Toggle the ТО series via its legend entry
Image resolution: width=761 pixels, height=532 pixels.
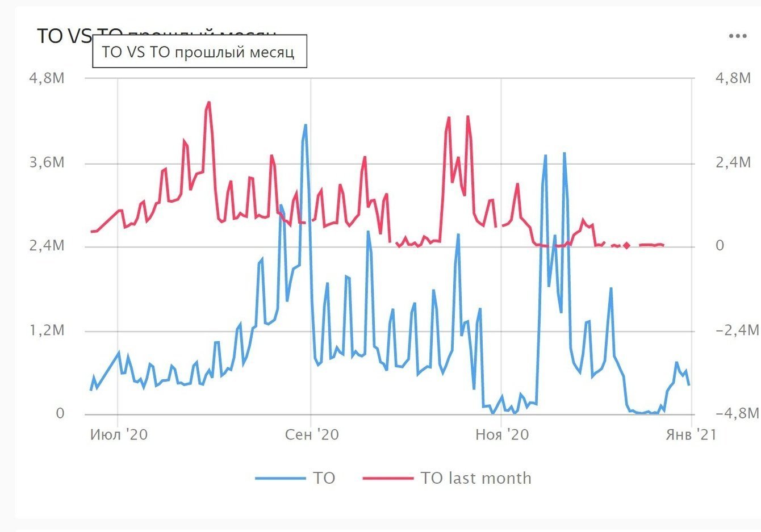[324, 479]
